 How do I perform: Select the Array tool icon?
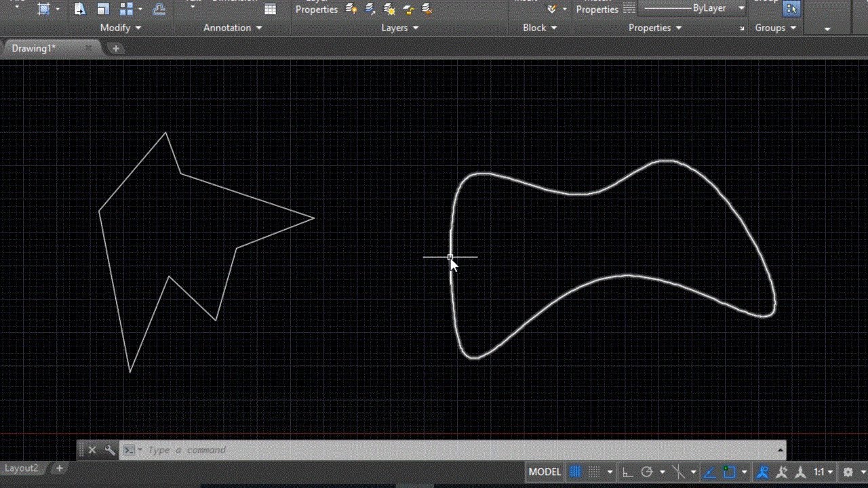tap(126, 9)
